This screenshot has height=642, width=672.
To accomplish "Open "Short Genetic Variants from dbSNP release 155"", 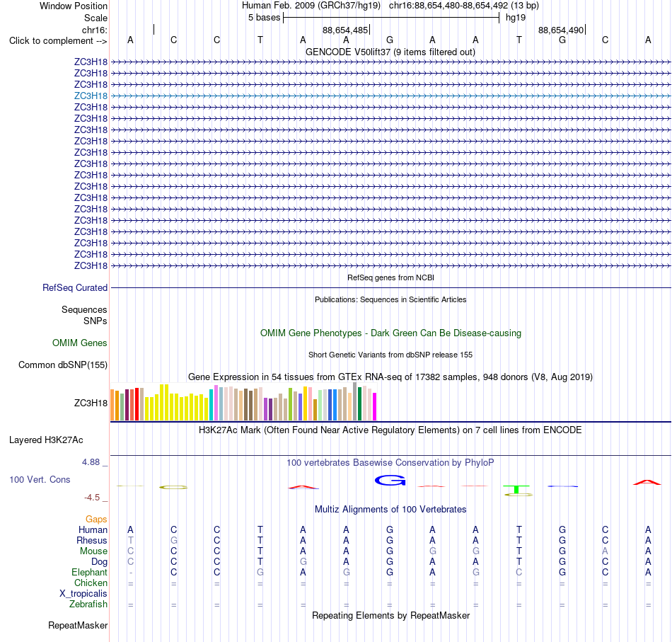I will [390, 355].
